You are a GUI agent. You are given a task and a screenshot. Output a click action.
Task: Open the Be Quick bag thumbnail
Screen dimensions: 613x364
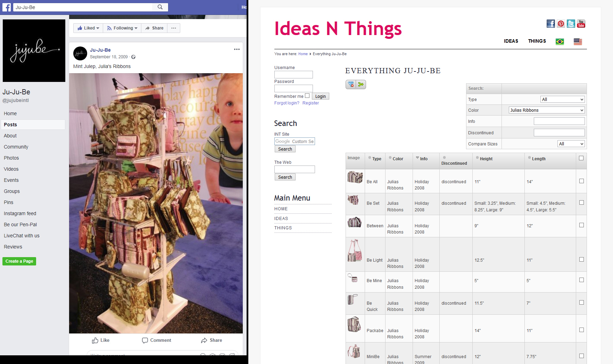pos(353,299)
